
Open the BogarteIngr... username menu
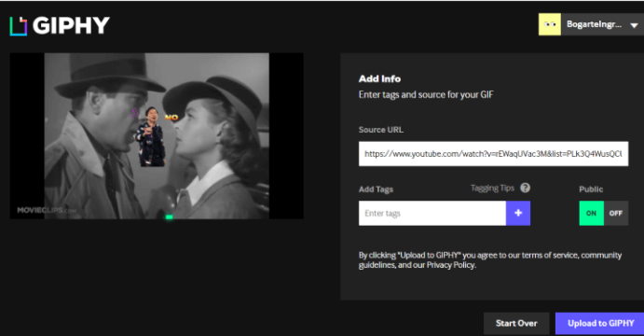click(594, 24)
